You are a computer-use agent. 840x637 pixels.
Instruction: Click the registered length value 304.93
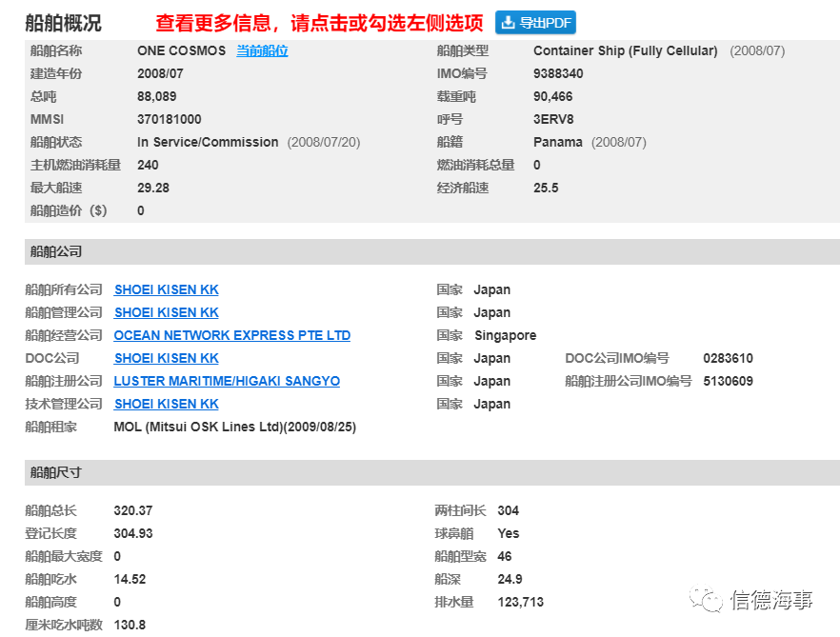coord(133,533)
